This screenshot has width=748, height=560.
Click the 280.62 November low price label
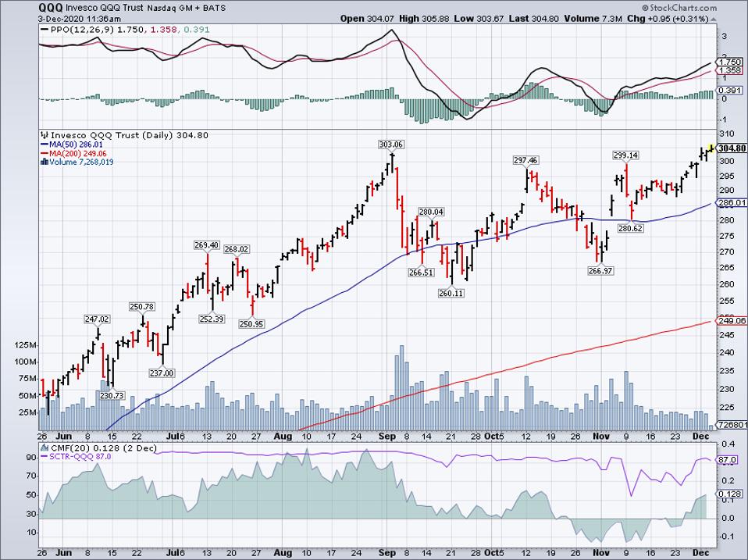point(631,229)
